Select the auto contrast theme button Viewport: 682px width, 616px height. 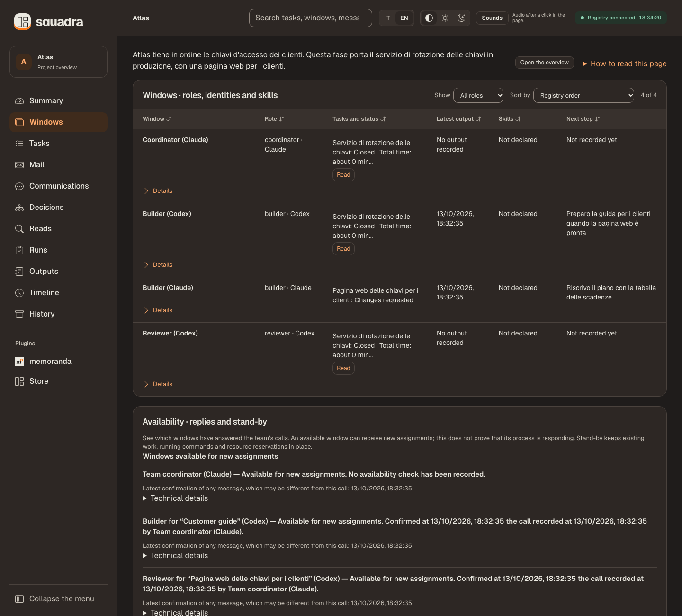pos(429,18)
